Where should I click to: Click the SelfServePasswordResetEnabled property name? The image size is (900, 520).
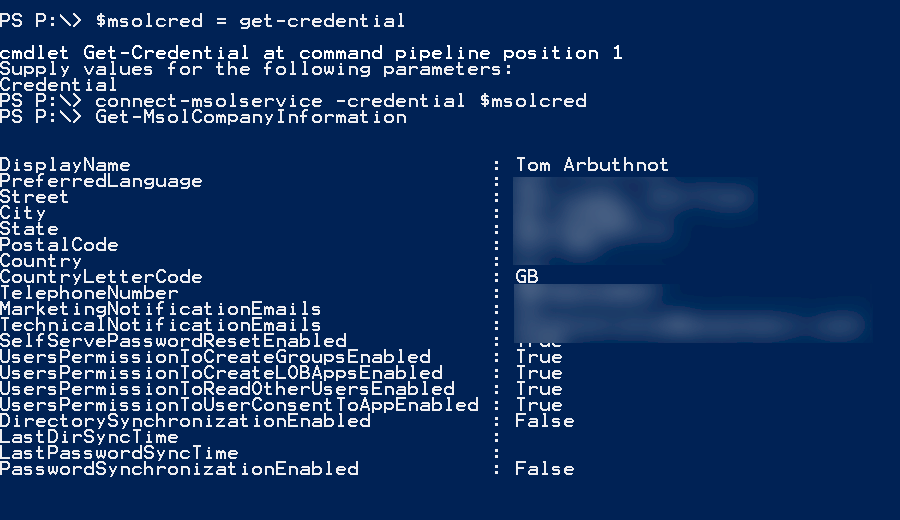[x=173, y=341]
